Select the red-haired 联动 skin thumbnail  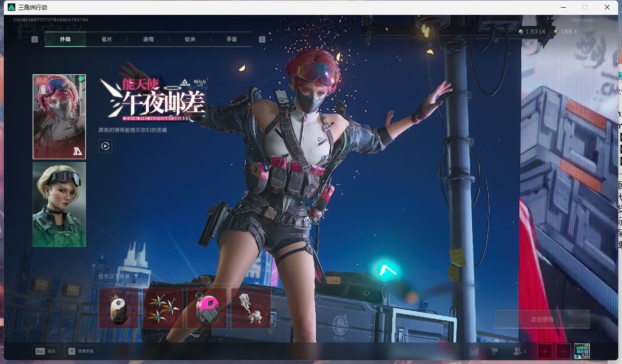[59, 117]
